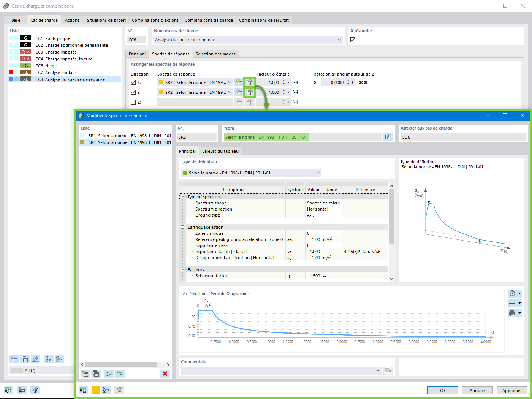Image resolution: width=532 pixels, height=399 pixels.
Task: Increase X scale factor with up spinner
Action: pos(283,81)
